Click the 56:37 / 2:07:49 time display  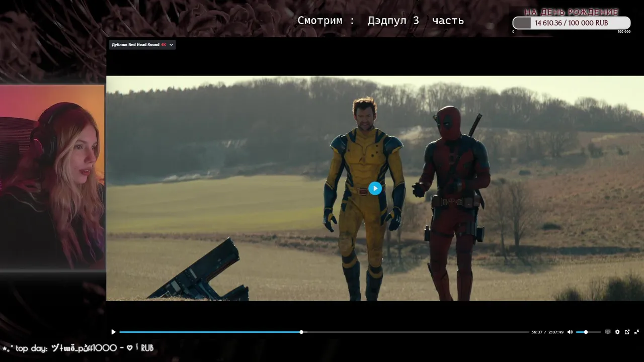547,332
